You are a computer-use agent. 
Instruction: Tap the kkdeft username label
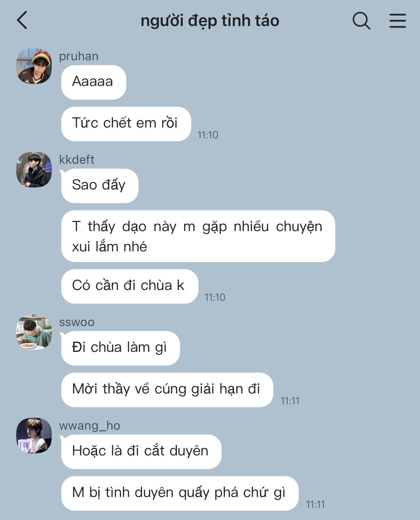pos(77,159)
